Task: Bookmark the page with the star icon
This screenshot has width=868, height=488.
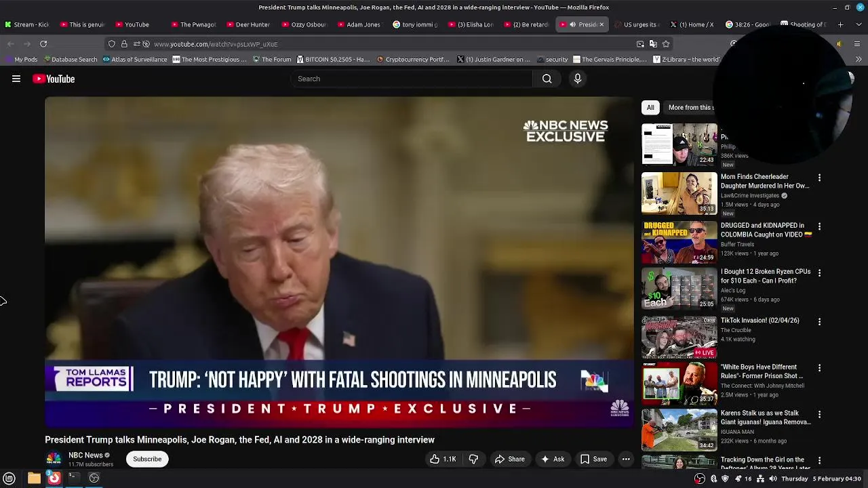Action: [x=666, y=44]
